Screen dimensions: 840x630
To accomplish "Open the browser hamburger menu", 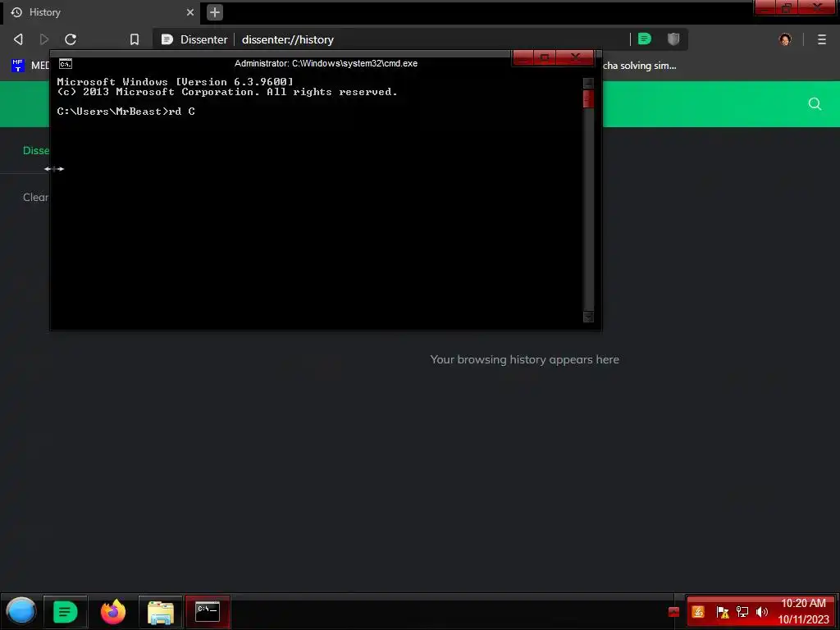I will click(x=822, y=39).
